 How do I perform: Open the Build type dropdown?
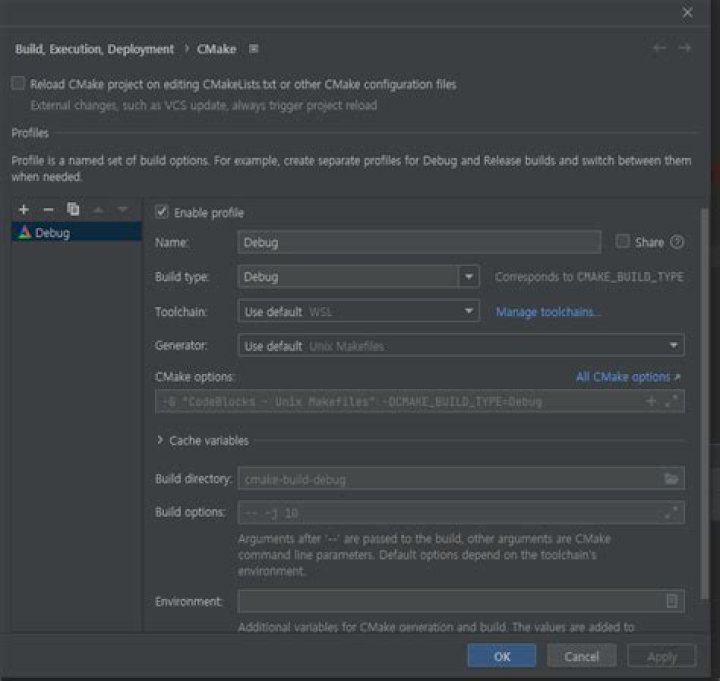(469, 276)
